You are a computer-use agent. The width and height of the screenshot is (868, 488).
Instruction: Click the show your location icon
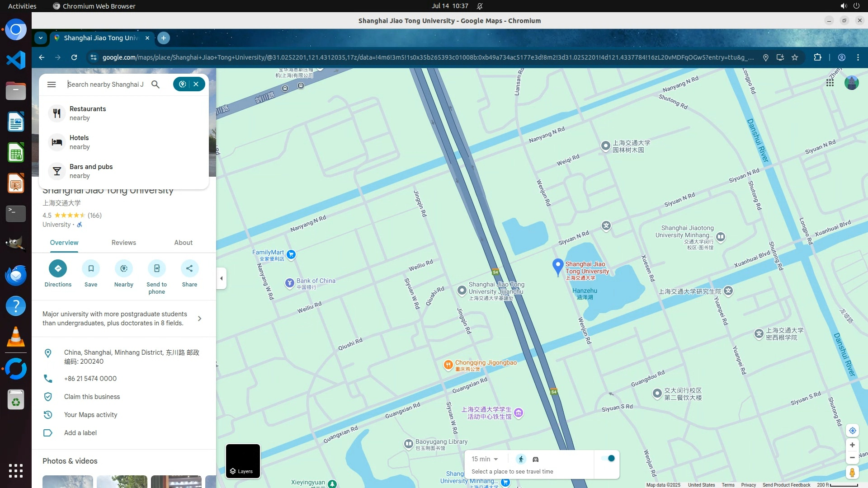(x=852, y=431)
